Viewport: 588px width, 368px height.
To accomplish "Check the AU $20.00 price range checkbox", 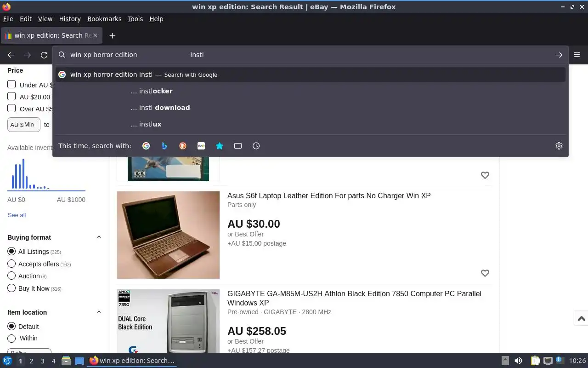I will point(11,96).
